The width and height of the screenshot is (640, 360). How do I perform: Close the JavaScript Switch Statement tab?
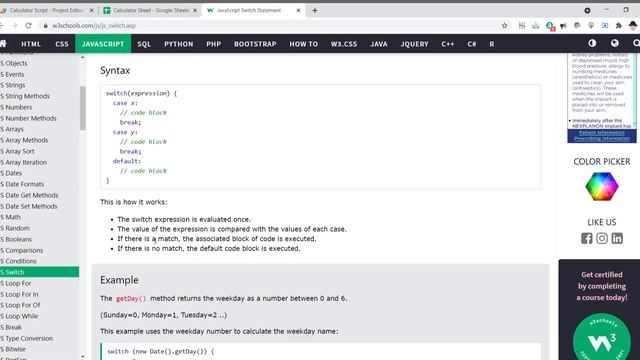[298, 11]
